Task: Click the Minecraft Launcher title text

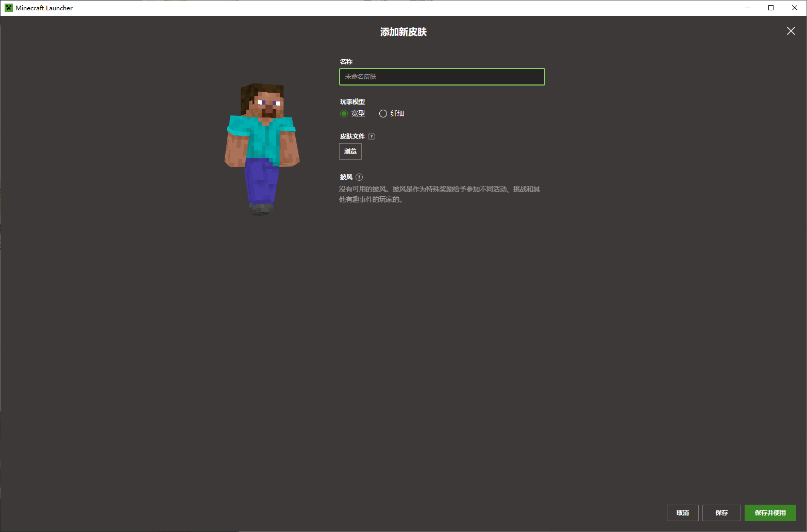Action: (44, 8)
